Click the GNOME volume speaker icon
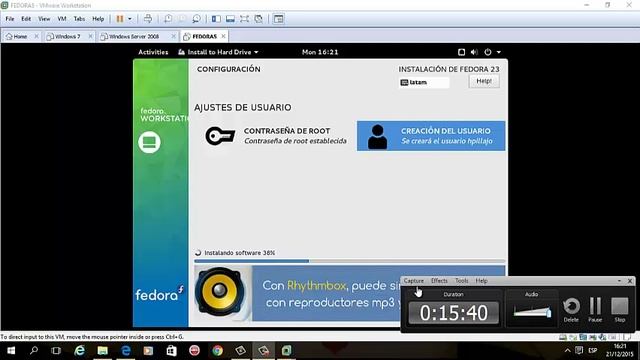 click(x=474, y=52)
